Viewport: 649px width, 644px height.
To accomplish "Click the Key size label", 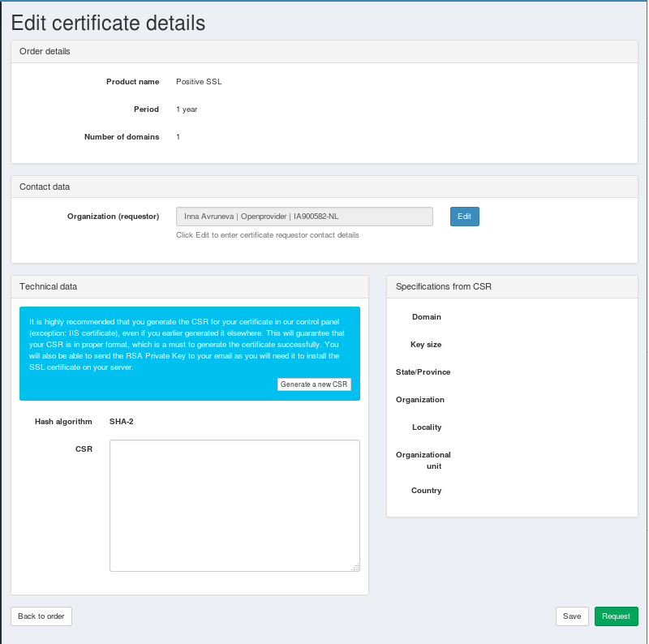I will [x=426, y=345].
